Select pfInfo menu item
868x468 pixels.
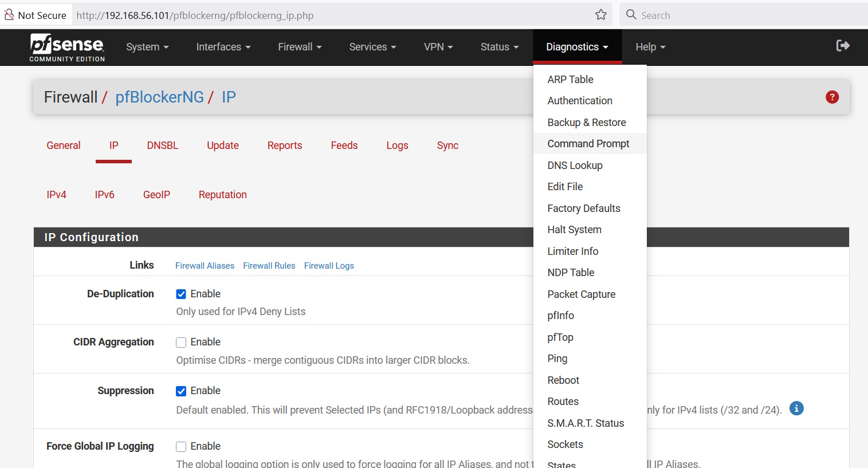pos(590,316)
